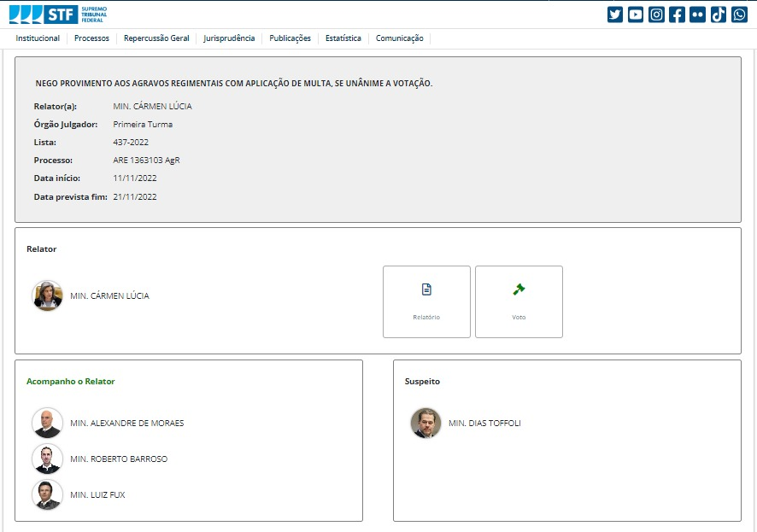The width and height of the screenshot is (757, 532).
Task: Expand the Jurisprudência menu
Action: click(x=229, y=38)
